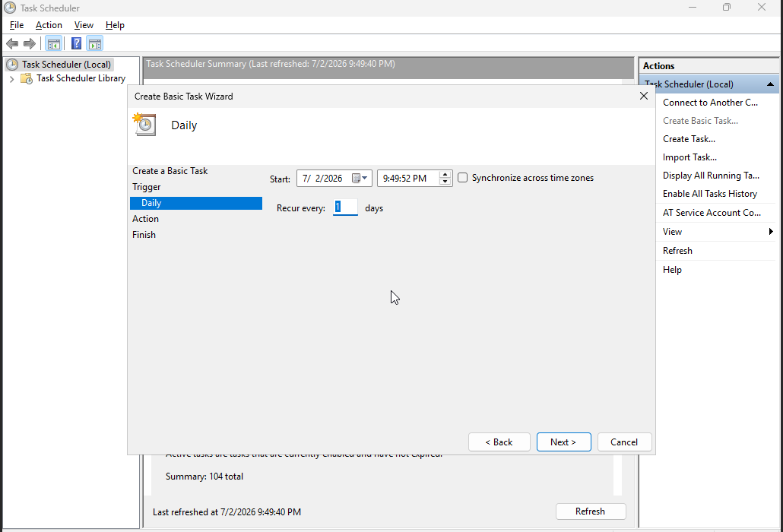Click Enable All Tasks History action
Viewport: 783px width, 532px height.
click(709, 194)
